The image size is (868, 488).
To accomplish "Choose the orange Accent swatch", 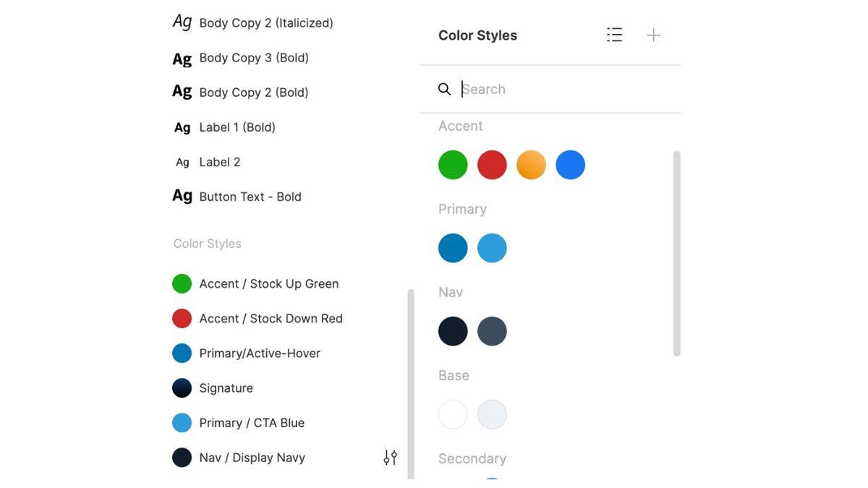I will tap(531, 165).
